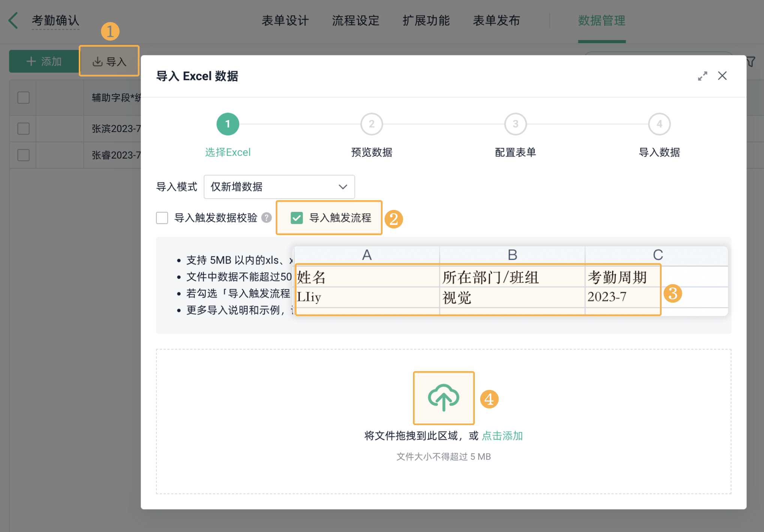Click the 文件大小不得超过 5 MB hint text
Viewport: 764px width, 532px height.
pyautogui.click(x=444, y=457)
